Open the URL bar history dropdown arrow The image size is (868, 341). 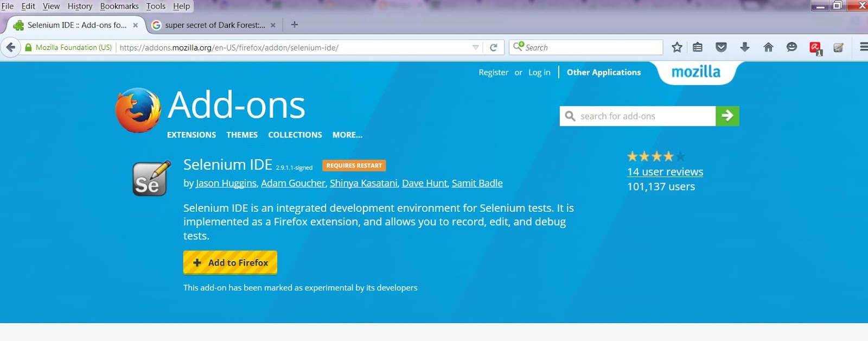tap(476, 47)
